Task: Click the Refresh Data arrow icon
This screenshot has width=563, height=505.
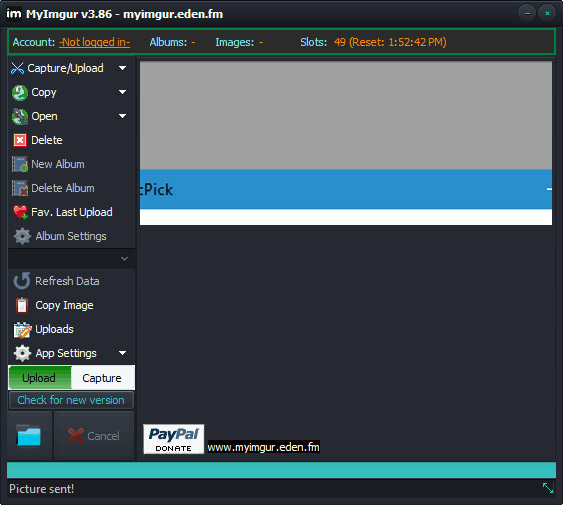Action: [x=22, y=281]
